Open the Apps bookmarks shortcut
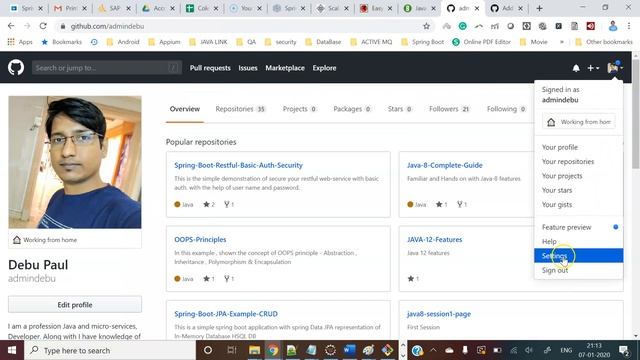The width and height of the screenshot is (640, 360). tap(20, 42)
